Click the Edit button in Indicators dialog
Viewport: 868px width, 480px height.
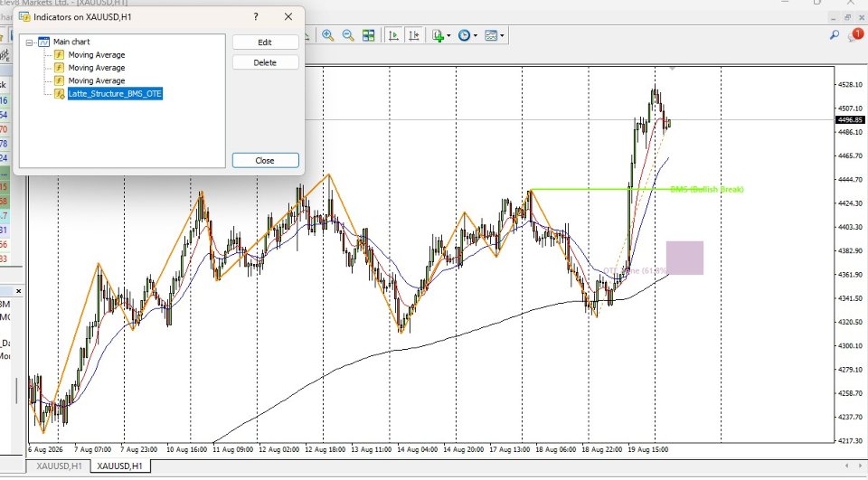click(265, 42)
